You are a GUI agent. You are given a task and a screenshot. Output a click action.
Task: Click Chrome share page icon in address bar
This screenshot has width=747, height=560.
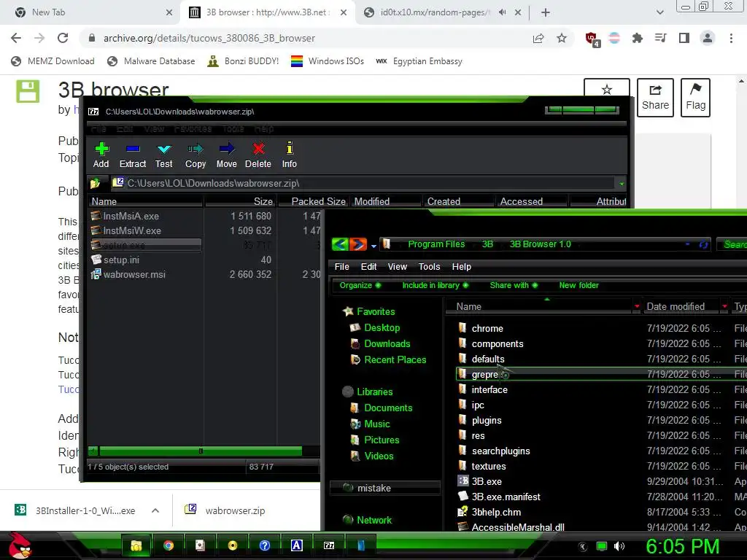pyautogui.click(x=538, y=38)
